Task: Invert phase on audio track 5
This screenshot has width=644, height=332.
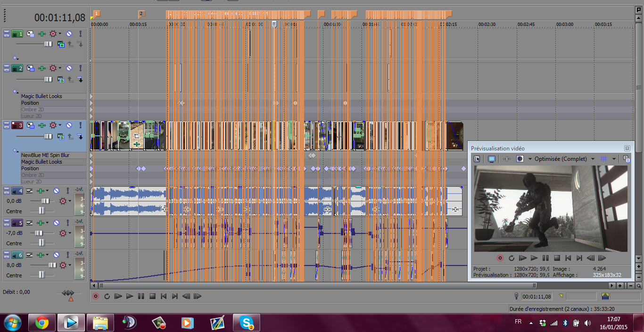Action: pos(29,223)
